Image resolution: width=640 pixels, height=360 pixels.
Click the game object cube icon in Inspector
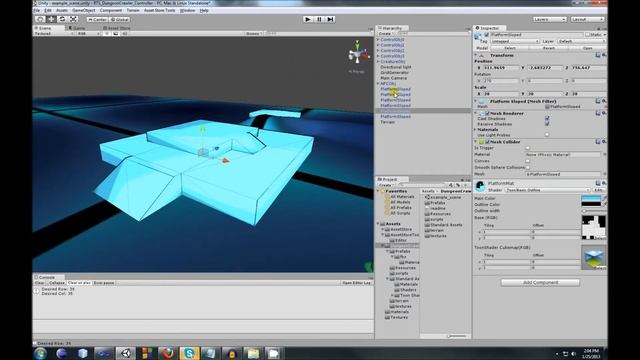[478, 37]
